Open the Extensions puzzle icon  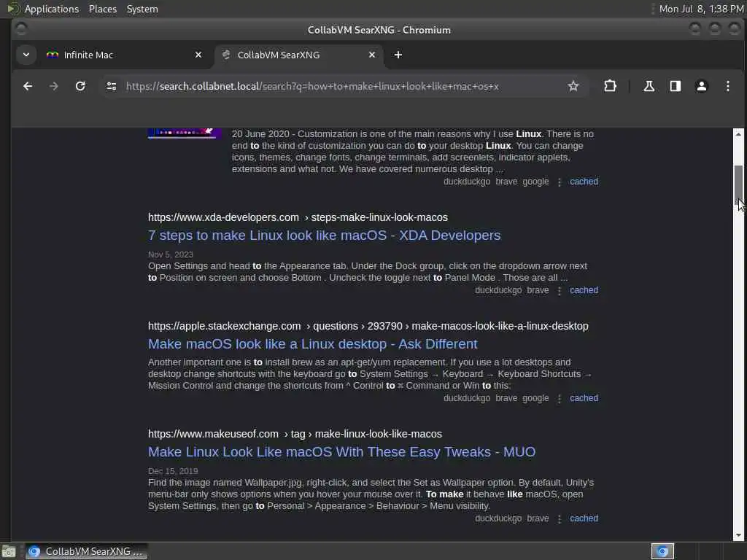pos(610,86)
